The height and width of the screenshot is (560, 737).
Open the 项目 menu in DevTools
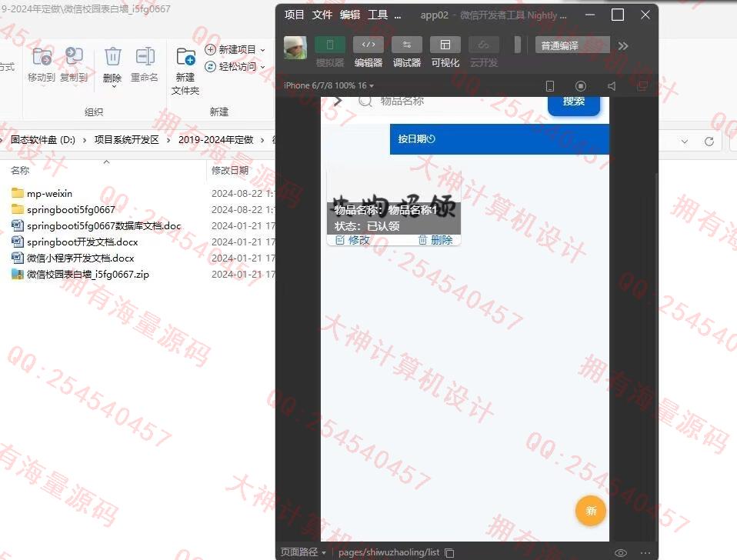[x=294, y=15]
